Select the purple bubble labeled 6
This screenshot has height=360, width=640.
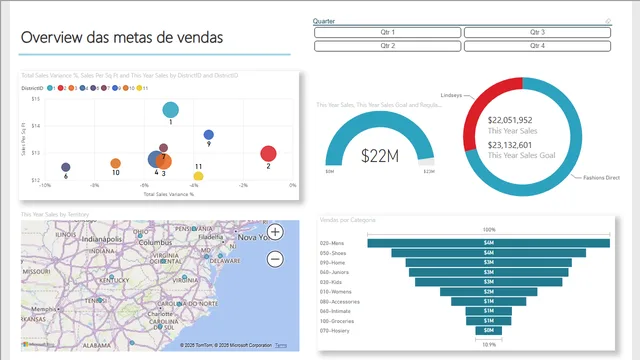pyautogui.click(x=66, y=167)
